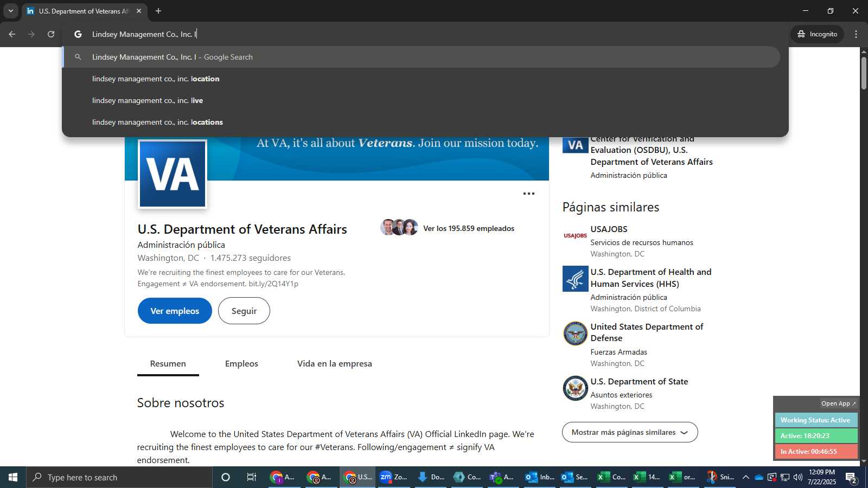
Task: Choose the 'lindsey management co., inc. live' suggestion
Action: point(422,100)
